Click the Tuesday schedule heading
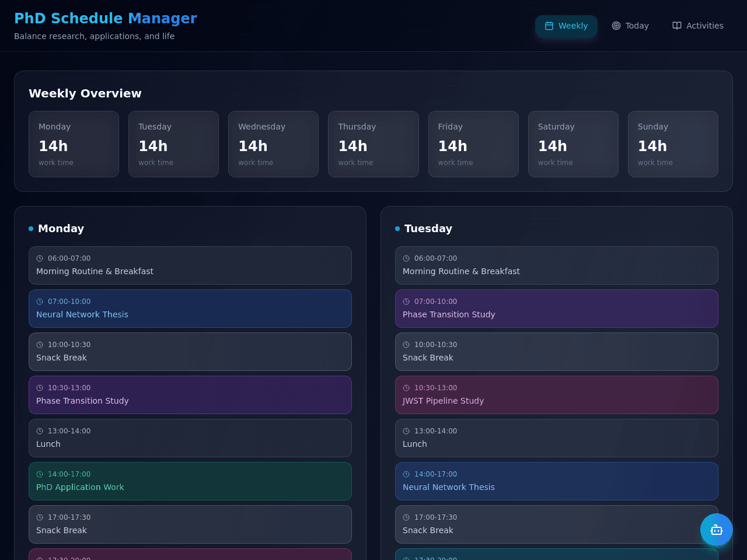The width and height of the screenshot is (747, 560). click(x=428, y=229)
